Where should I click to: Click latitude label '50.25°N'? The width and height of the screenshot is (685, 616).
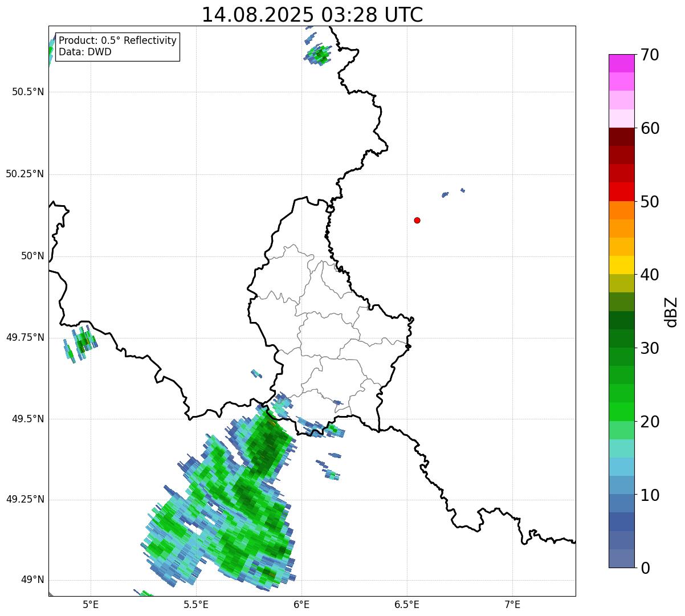(25, 174)
